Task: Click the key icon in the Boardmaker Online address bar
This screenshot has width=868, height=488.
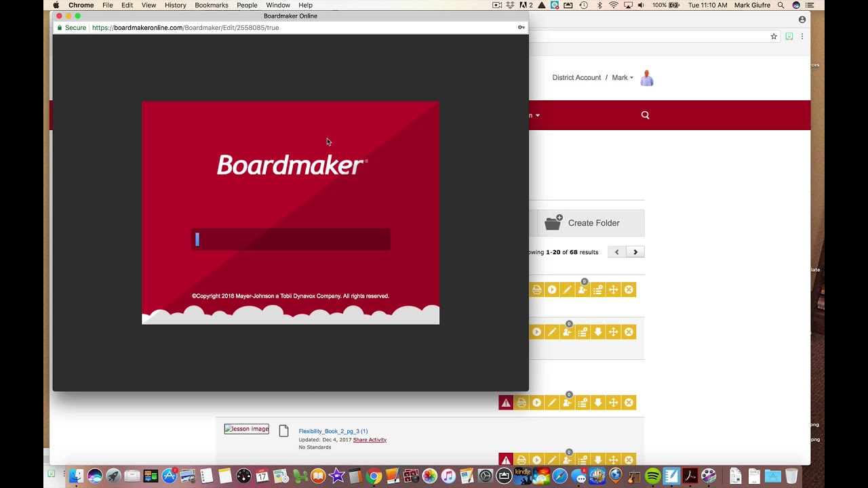Action: tap(521, 28)
